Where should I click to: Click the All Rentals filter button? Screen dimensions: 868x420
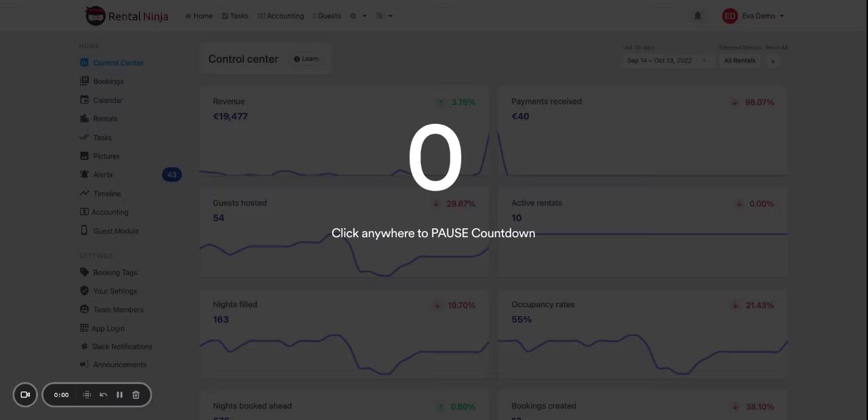coord(739,61)
